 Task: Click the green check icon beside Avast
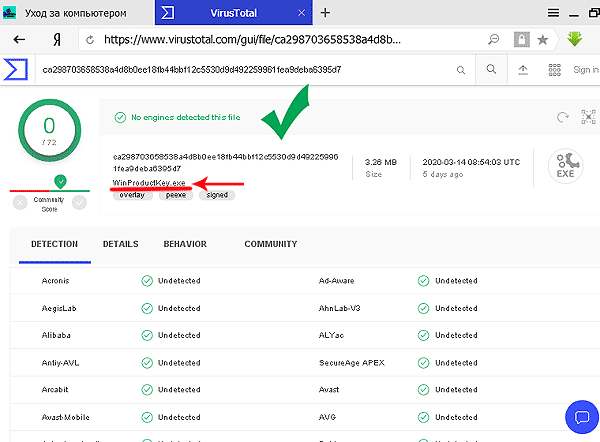pyautogui.click(x=423, y=390)
